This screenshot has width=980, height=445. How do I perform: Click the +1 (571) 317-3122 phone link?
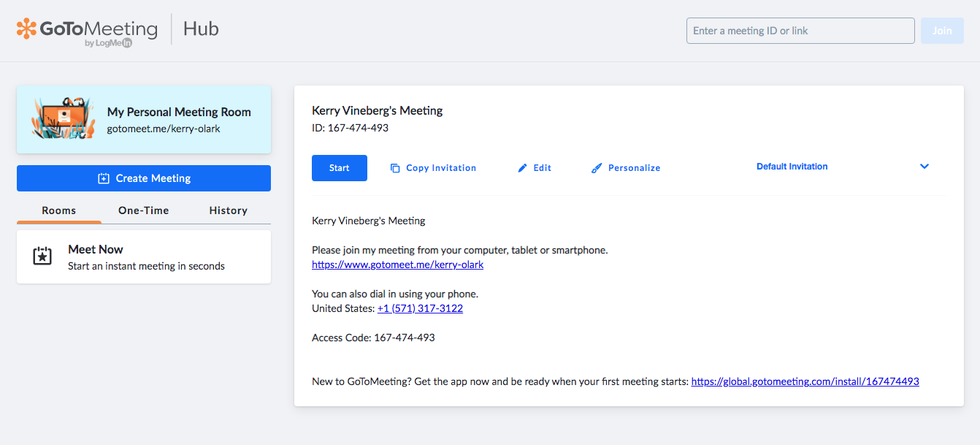[420, 308]
